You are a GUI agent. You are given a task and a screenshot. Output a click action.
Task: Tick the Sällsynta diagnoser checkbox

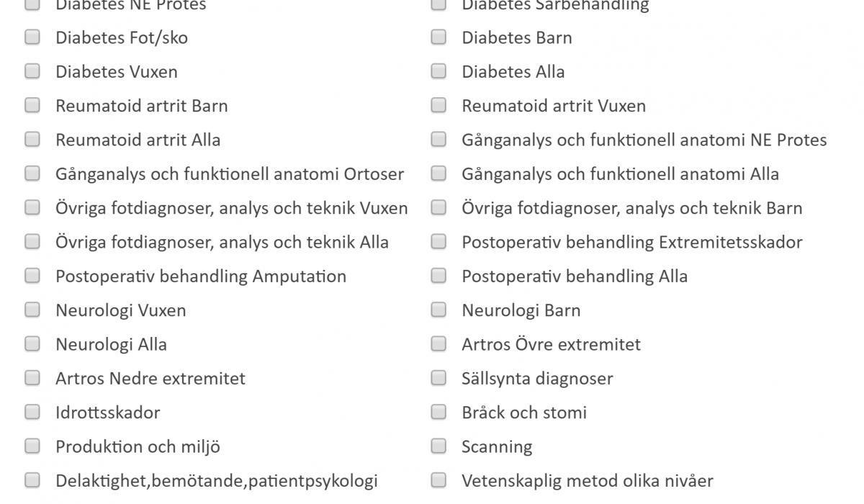tap(438, 378)
